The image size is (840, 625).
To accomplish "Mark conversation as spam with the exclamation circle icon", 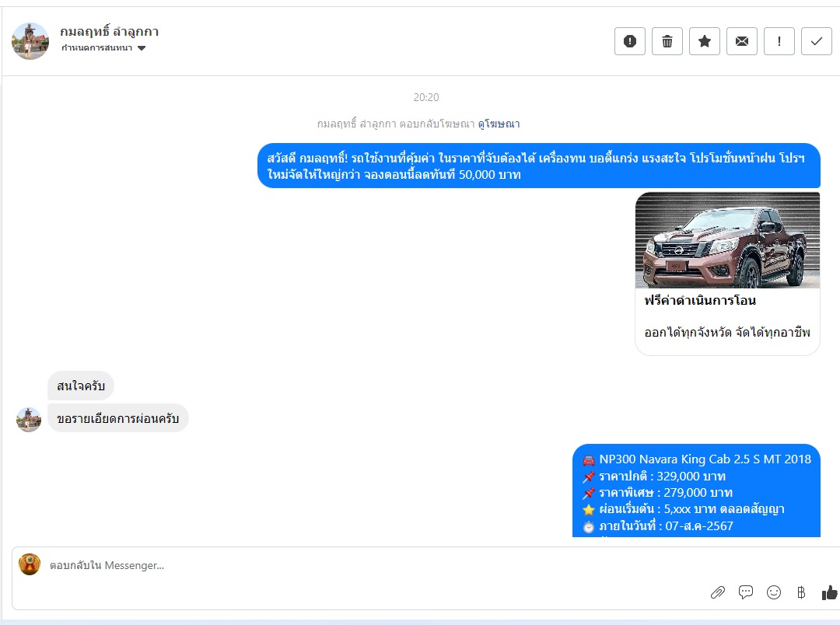I will (629, 41).
